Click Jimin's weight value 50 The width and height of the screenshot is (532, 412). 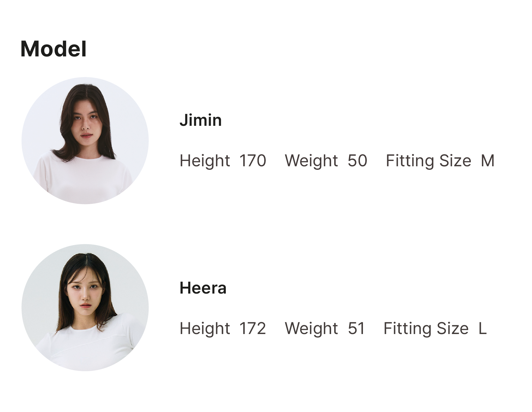coord(357,161)
